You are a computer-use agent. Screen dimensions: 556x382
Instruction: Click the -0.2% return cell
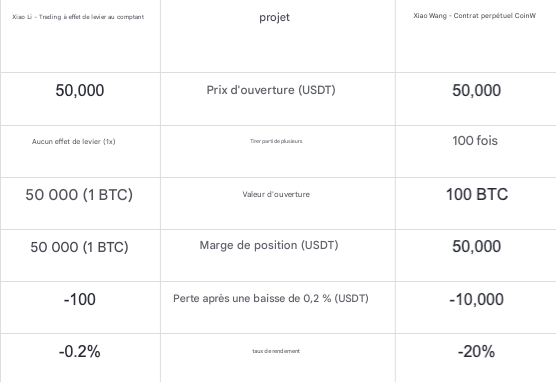pos(80,351)
